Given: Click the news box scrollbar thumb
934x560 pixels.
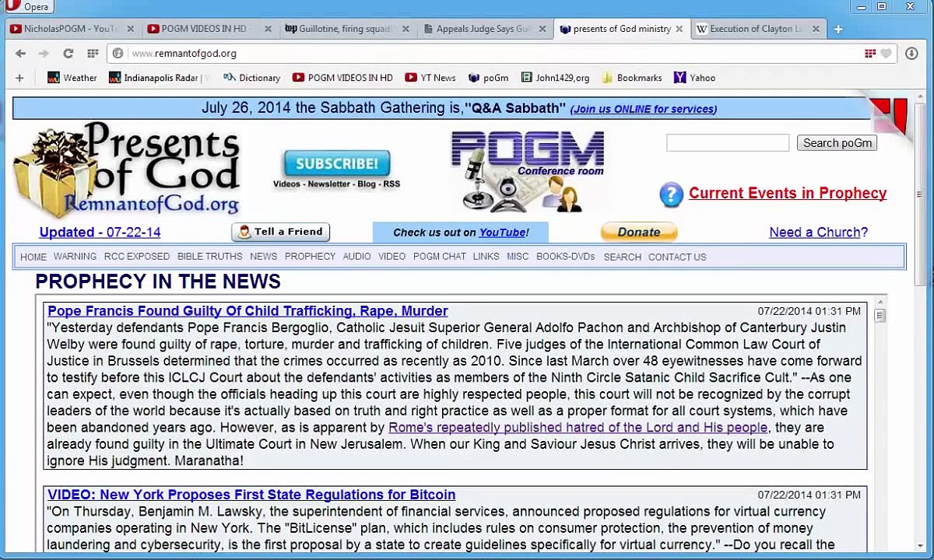Looking at the screenshot, I should [x=880, y=315].
